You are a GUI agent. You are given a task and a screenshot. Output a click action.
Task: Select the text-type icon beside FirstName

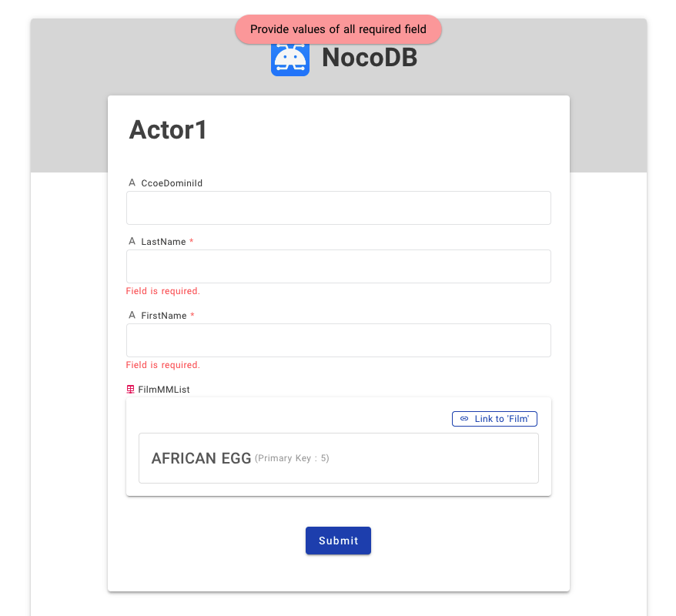(x=131, y=315)
